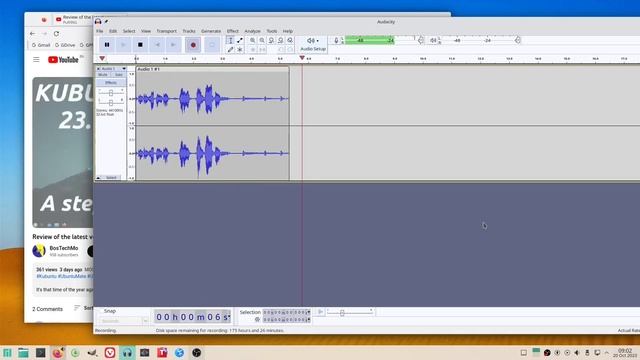Click the recording level slider knob
The height and width of the screenshot is (360, 640).
(421, 40)
